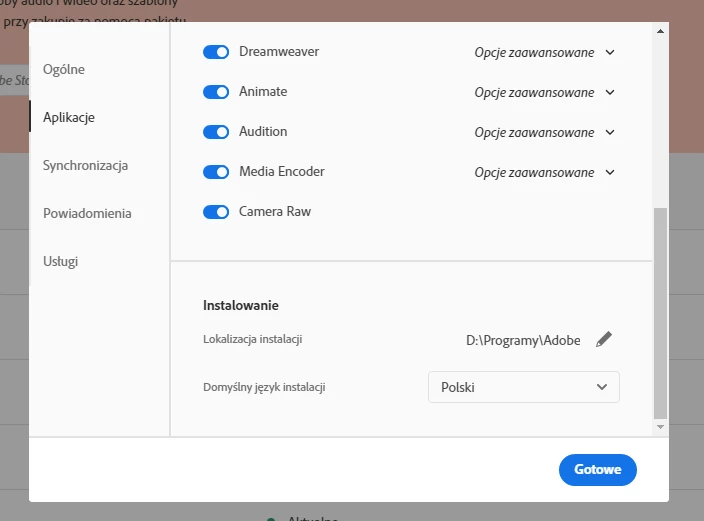This screenshot has height=521, width=704.
Task: Toggle the Animate switch
Action: pyautogui.click(x=216, y=92)
